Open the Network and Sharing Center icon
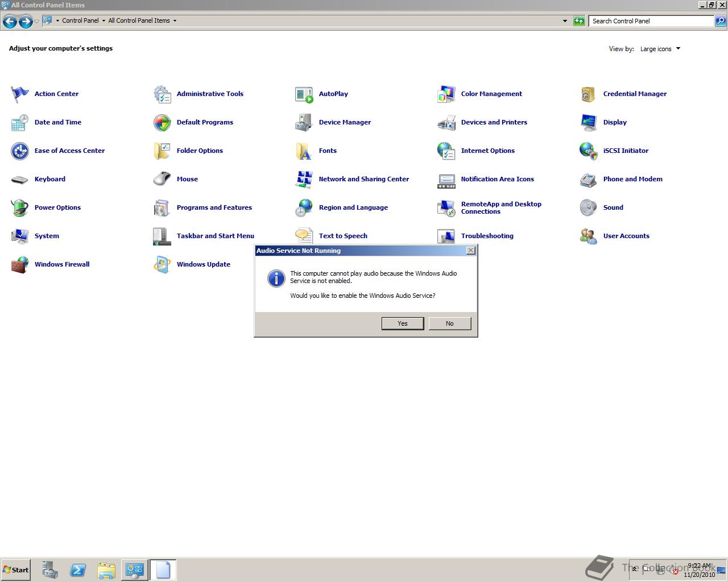 click(304, 179)
